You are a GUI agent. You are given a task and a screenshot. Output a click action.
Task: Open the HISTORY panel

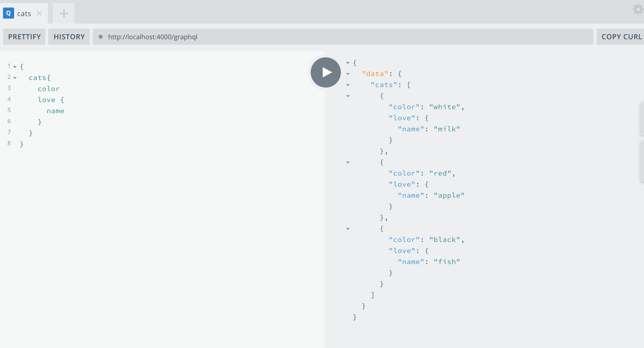point(69,37)
